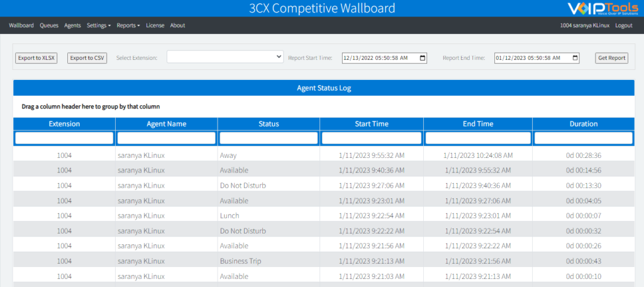Open the License page
The width and height of the screenshot is (644, 287).
pos(155,26)
